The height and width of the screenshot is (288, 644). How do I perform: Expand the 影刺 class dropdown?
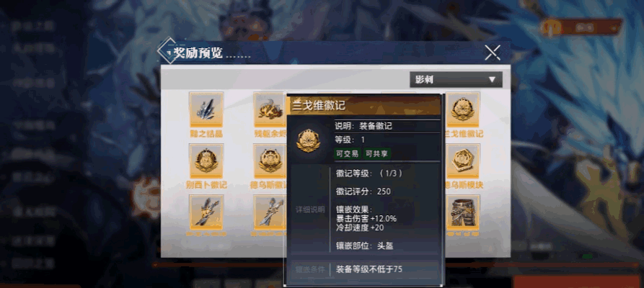(456, 80)
